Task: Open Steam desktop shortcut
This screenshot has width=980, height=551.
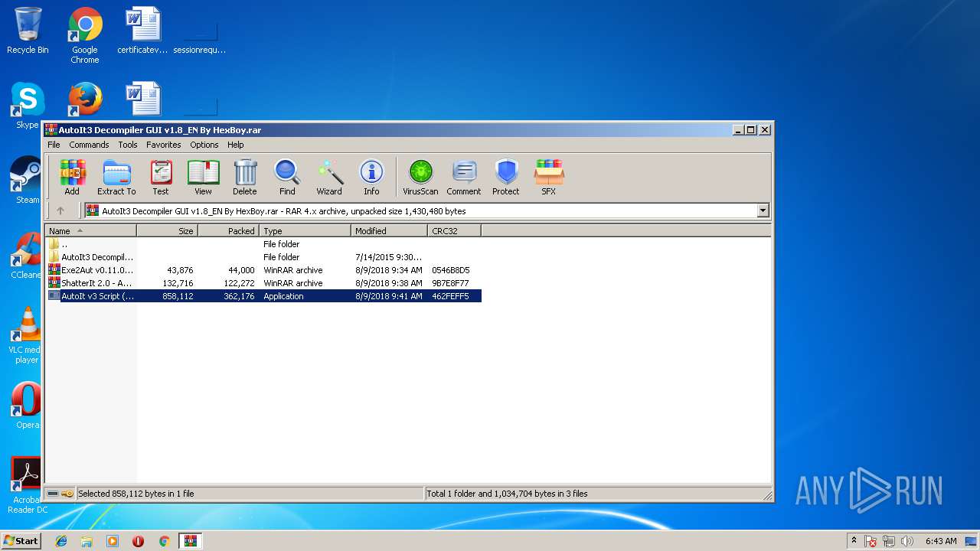Action: [x=28, y=181]
